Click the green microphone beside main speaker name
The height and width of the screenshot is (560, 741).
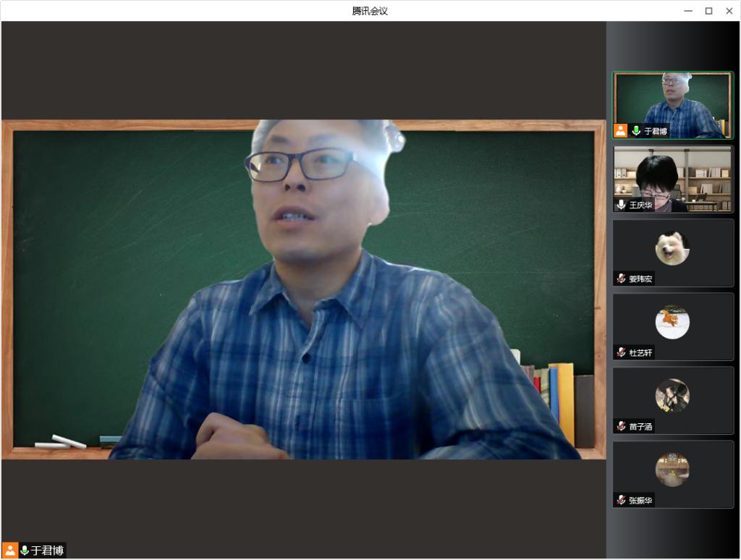25,551
